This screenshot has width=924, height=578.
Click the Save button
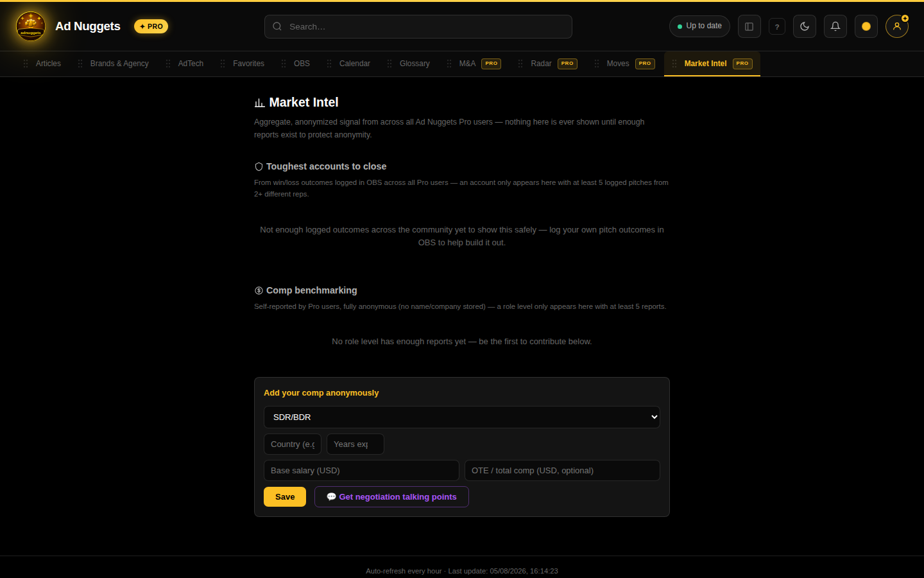(x=285, y=497)
